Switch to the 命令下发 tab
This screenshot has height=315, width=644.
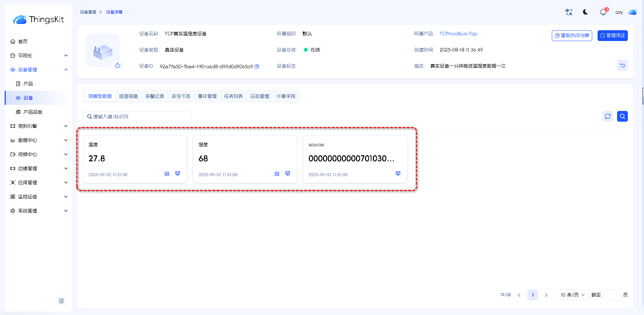click(181, 96)
